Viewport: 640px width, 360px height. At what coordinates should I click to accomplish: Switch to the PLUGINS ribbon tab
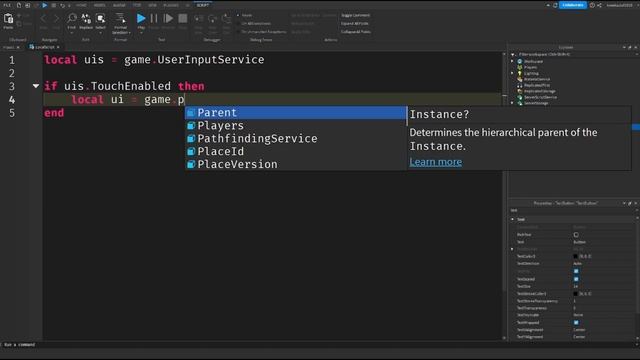click(x=171, y=5)
